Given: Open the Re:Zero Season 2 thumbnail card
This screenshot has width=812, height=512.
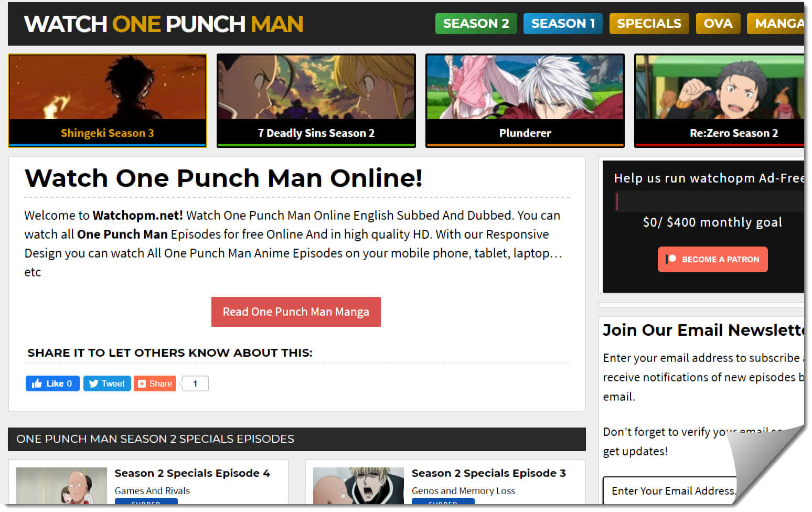Looking at the screenshot, I should point(719,101).
